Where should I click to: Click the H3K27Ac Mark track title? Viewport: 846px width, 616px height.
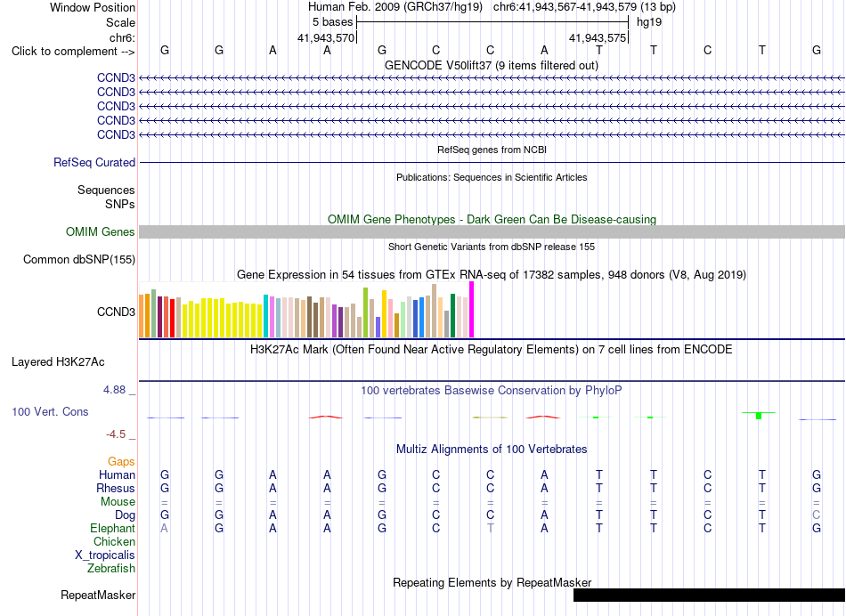(492, 349)
